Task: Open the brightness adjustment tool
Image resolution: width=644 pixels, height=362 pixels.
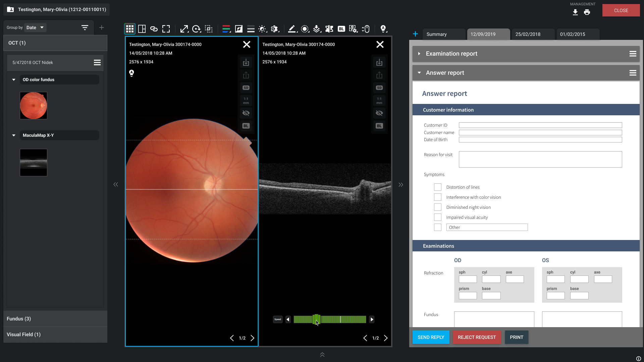Action: coord(262,29)
